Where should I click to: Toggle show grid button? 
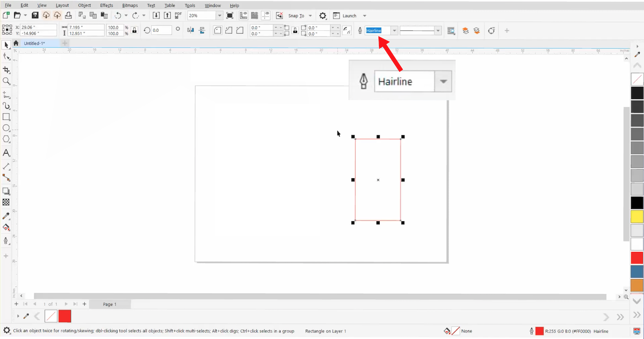pos(255,15)
